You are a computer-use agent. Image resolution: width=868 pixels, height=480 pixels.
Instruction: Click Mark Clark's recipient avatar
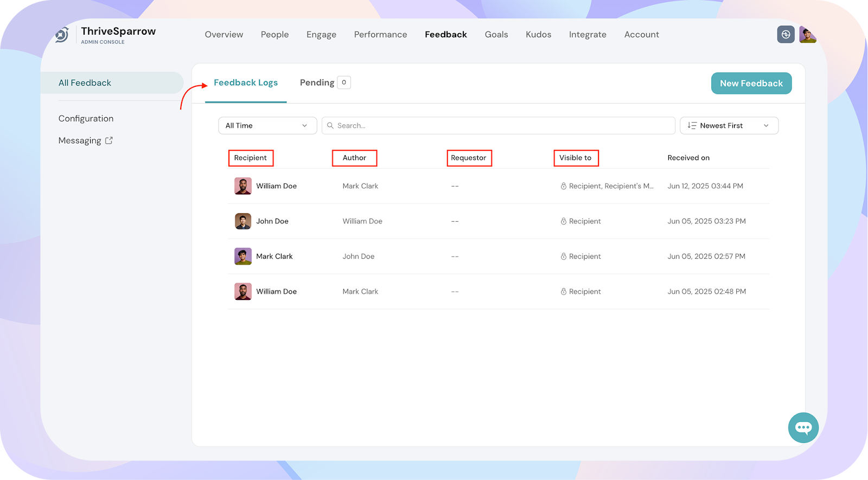point(243,257)
